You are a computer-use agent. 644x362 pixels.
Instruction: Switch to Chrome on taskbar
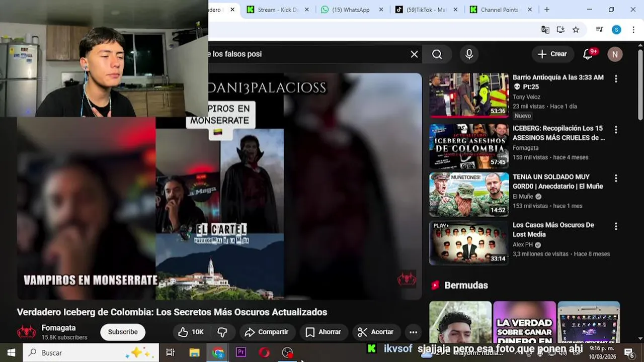[x=218, y=352]
